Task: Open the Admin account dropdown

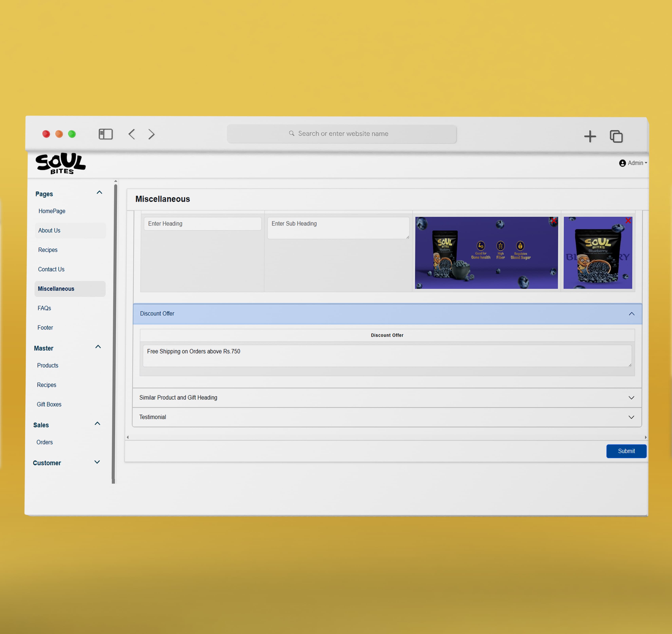Action: (x=633, y=163)
